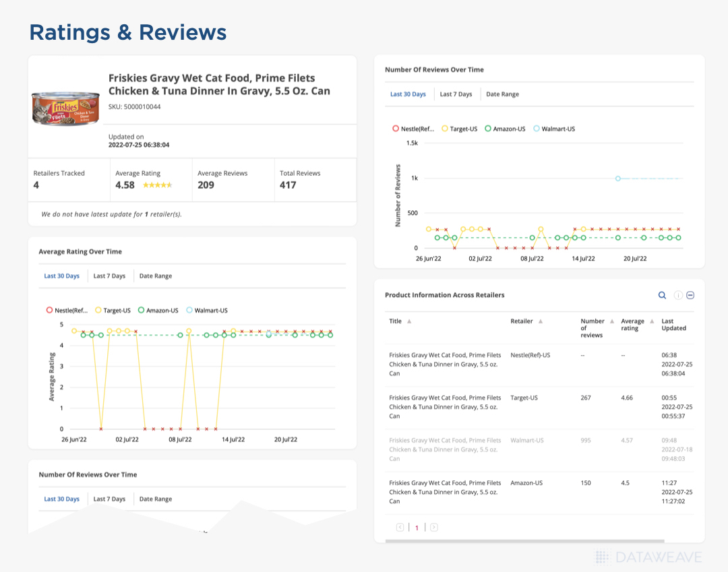Image resolution: width=728 pixels, height=572 pixels.
Task: Click the product title heading Friskies Gravy Wet Cat Food
Action: [219, 84]
